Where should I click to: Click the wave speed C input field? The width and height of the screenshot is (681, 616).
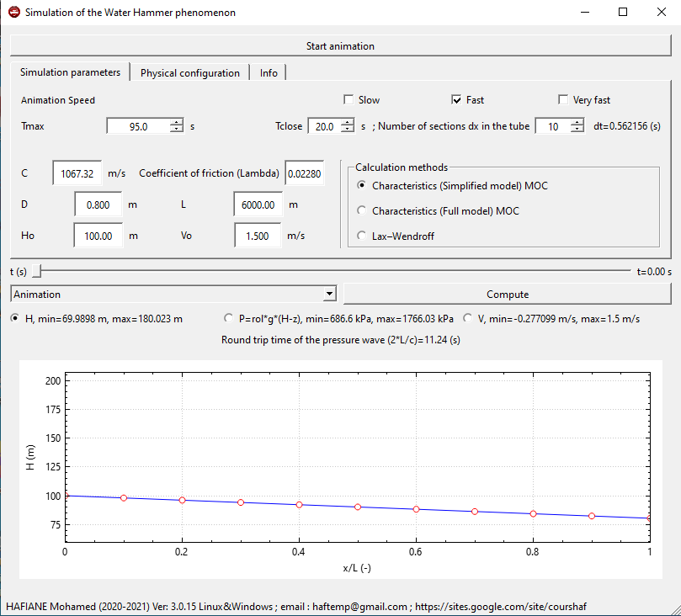tap(75, 173)
